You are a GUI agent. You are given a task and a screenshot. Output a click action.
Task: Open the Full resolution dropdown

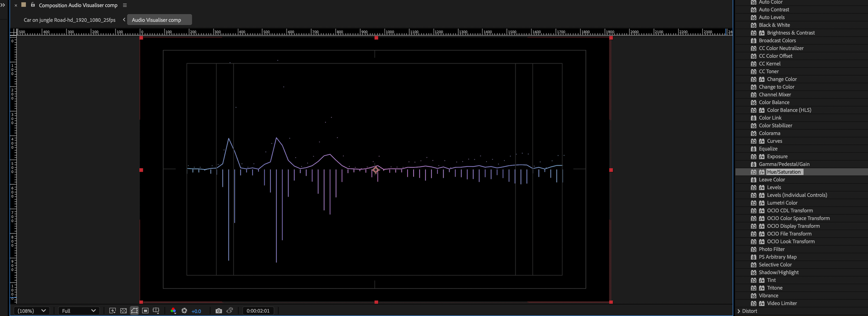(79, 311)
